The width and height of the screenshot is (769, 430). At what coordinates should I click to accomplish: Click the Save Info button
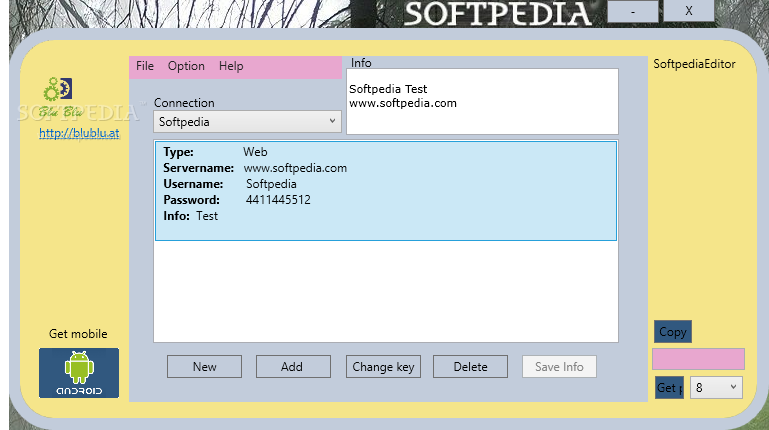click(x=559, y=367)
